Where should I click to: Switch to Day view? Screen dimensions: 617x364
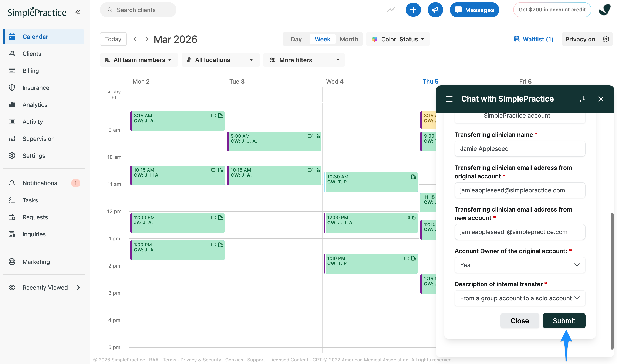(296, 39)
